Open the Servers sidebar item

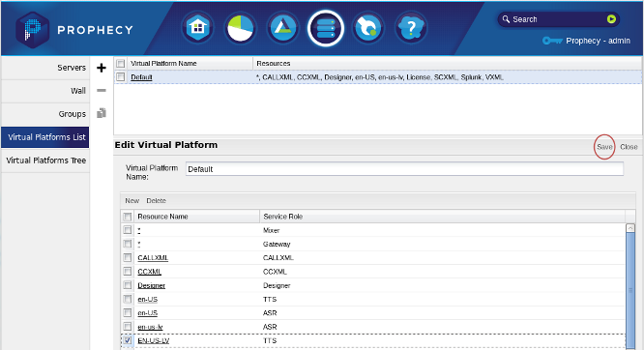(x=45, y=68)
